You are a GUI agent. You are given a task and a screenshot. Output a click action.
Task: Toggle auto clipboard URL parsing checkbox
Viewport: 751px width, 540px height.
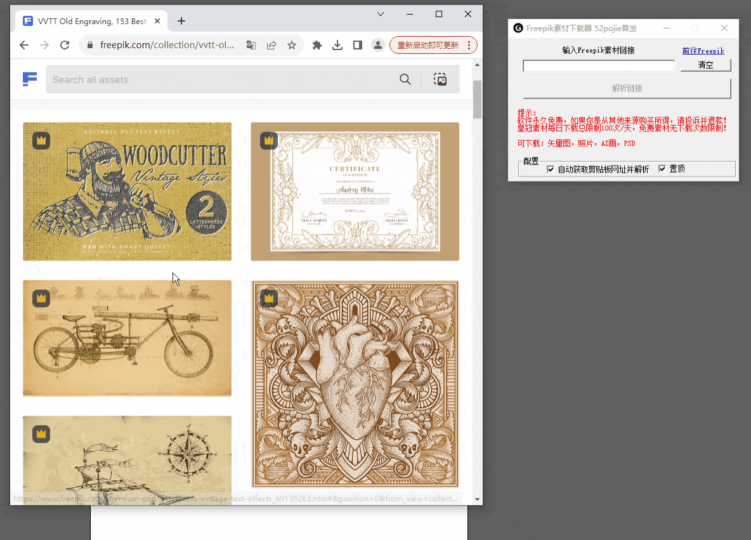coord(550,169)
